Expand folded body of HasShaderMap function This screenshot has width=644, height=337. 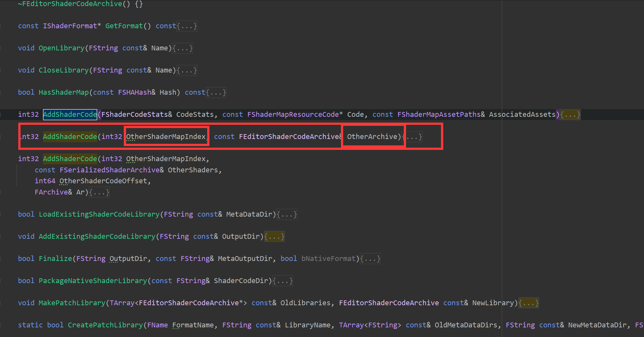click(x=216, y=92)
